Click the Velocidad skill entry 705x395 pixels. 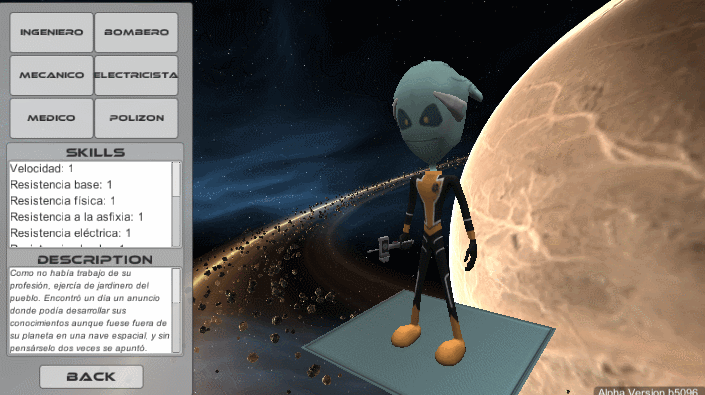tap(42, 169)
